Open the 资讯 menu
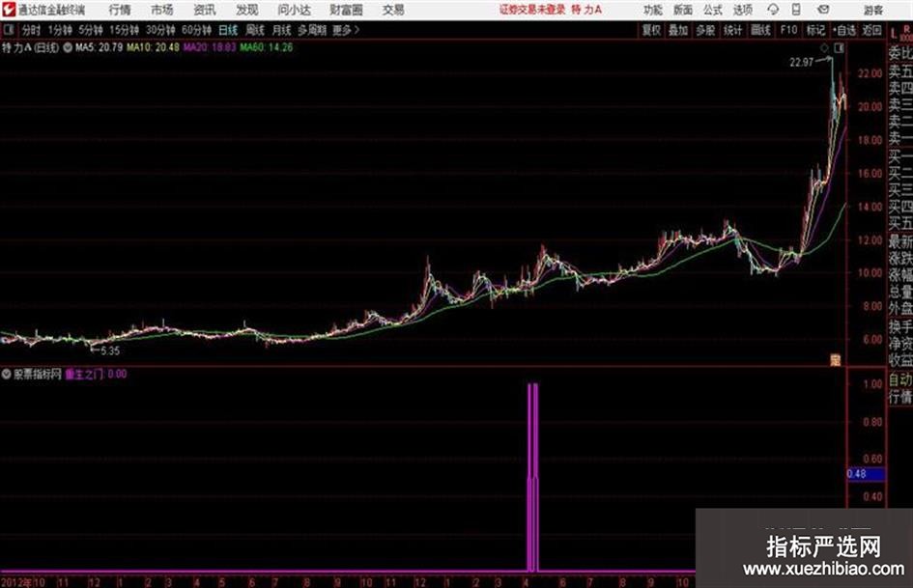This screenshot has height=588, width=913. pos(205,10)
